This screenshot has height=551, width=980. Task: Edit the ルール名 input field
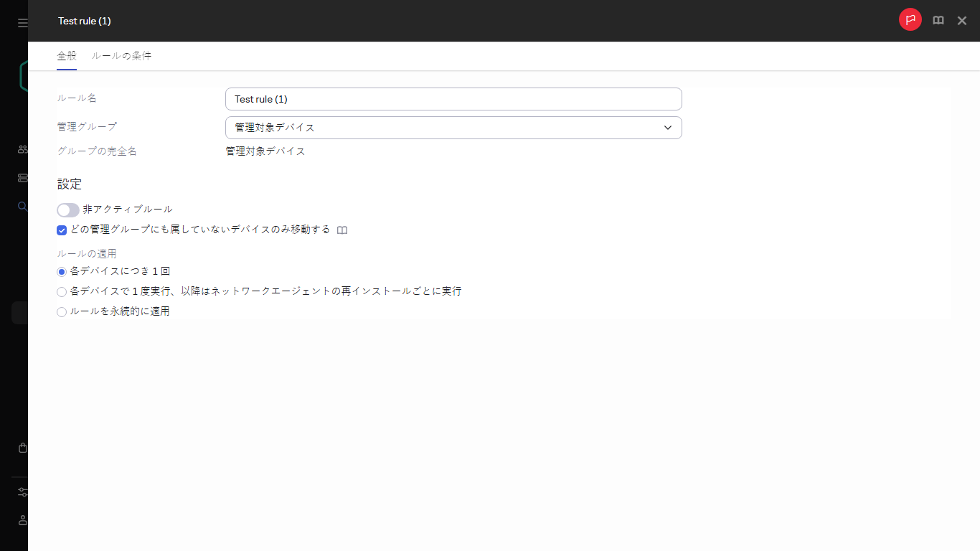pyautogui.click(x=453, y=98)
